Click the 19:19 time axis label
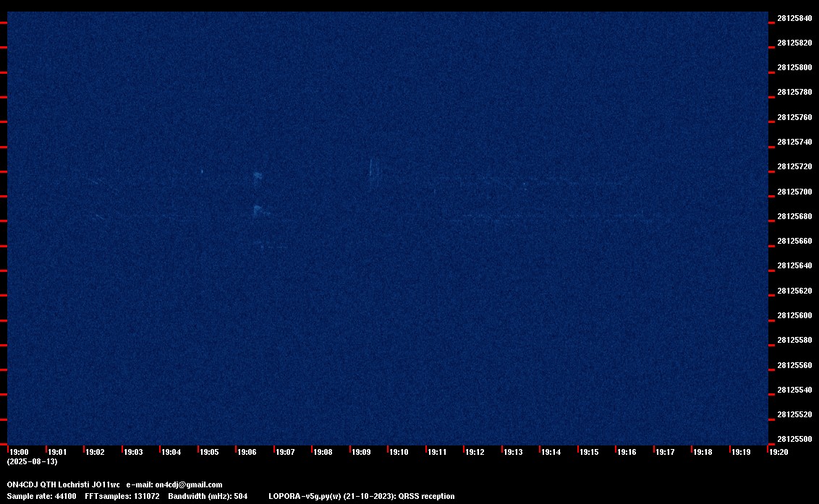The height and width of the screenshot is (504, 819). pos(741,452)
